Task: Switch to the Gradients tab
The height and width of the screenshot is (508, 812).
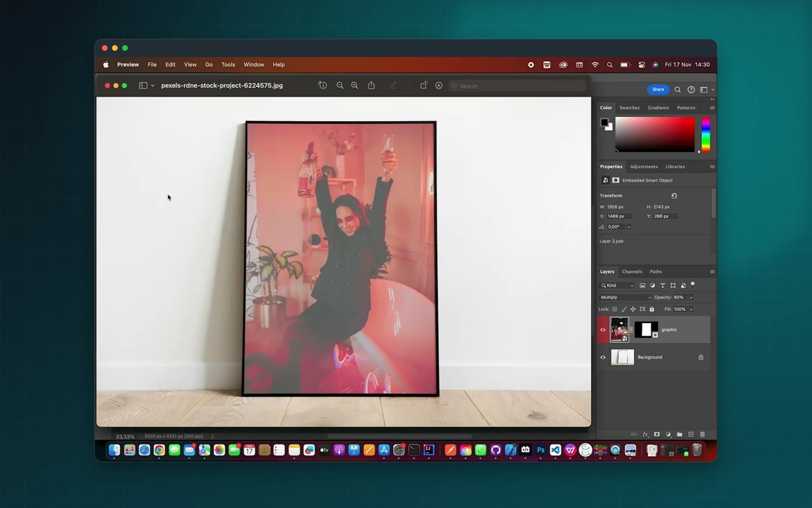Action: click(x=658, y=108)
